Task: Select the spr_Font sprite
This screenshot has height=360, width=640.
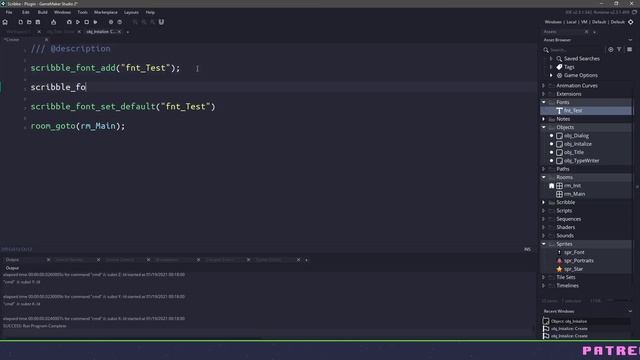Action: (x=574, y=253)
